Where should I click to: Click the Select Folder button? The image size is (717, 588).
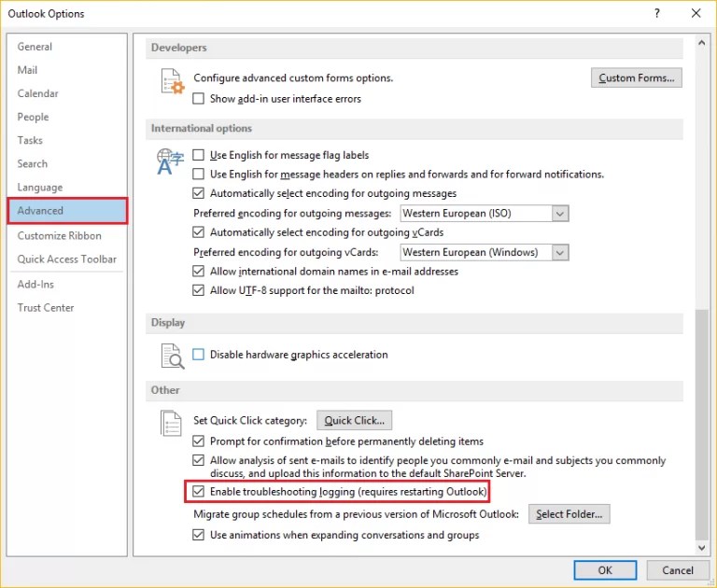click(569, 514)
